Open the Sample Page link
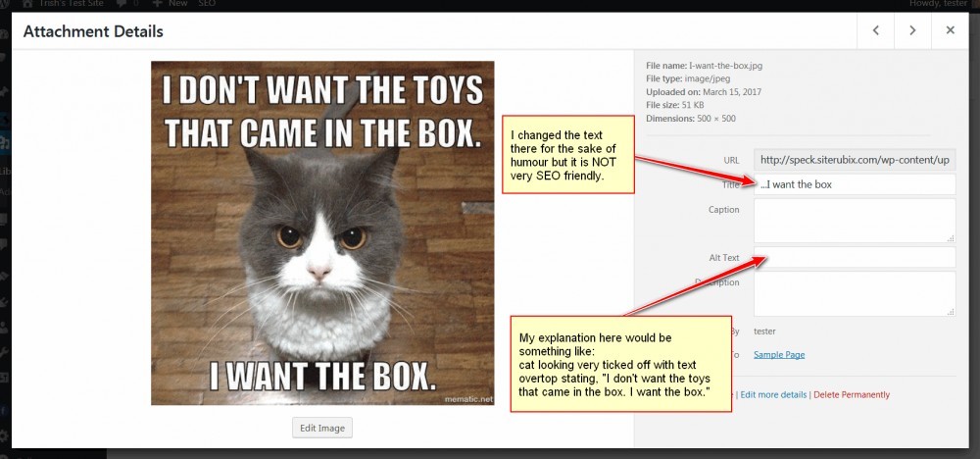The height and width of the screenshot is (459, 980). click(779, 355)
